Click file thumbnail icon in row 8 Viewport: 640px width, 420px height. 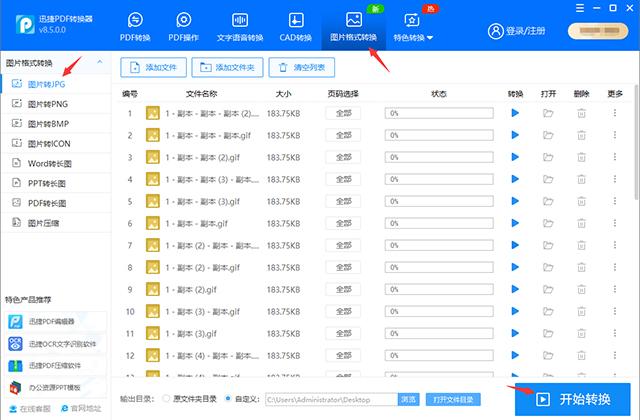pos(153,267)
